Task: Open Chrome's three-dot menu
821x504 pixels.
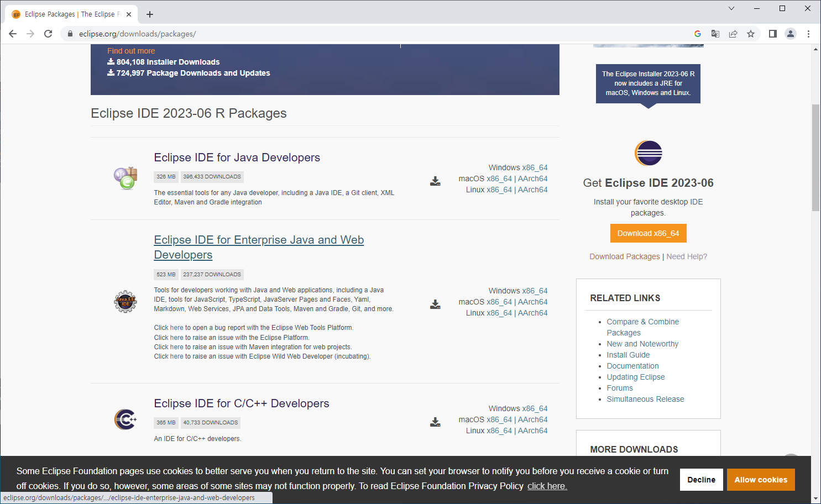Action: (x=808, y=34)
